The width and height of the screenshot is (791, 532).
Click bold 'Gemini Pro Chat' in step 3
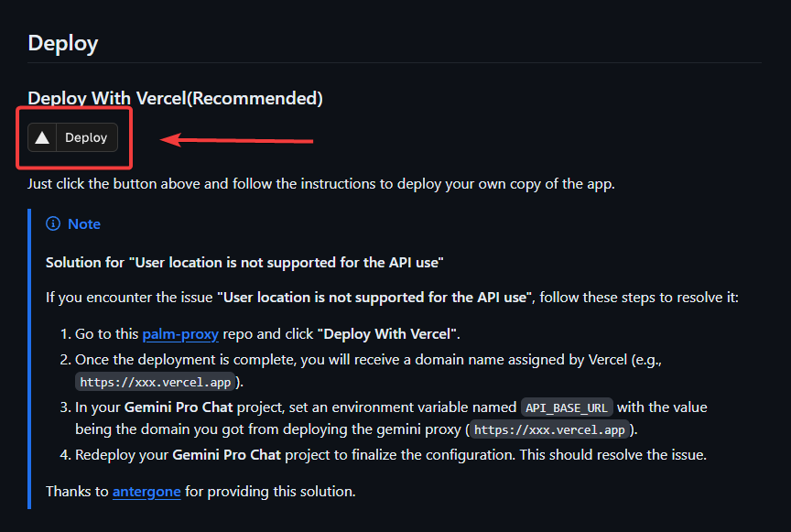pos(179,407)
